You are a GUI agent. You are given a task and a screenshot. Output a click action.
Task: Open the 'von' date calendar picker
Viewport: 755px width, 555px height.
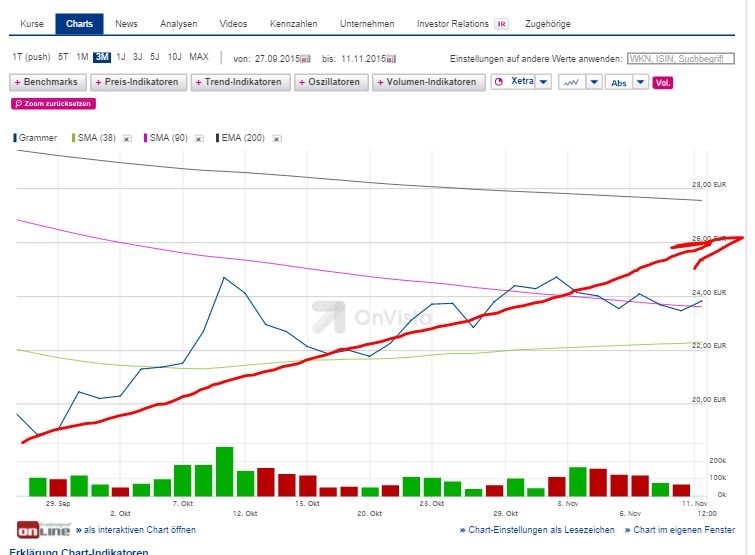point(305,58)
